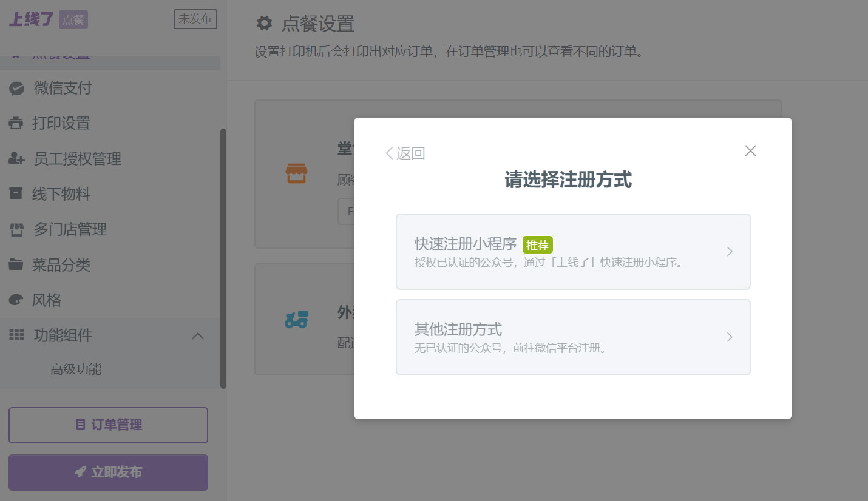Click the 订单管理 button
Viewport: 868px width, 501px height.
108,425
